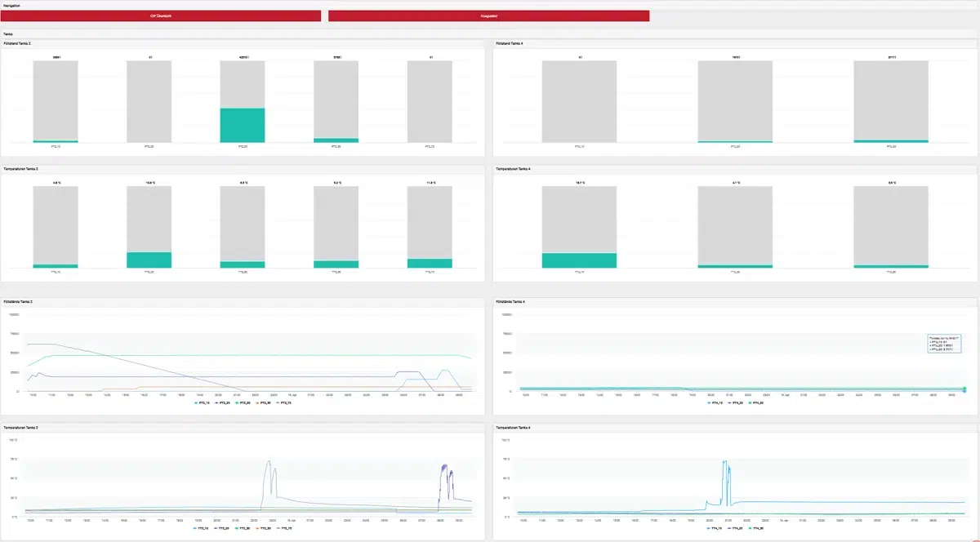The width and height of the screenshot is (980, 542).
Task: Click the last fill bar in Füllstand Tanks 4
Action: [891, 141]
